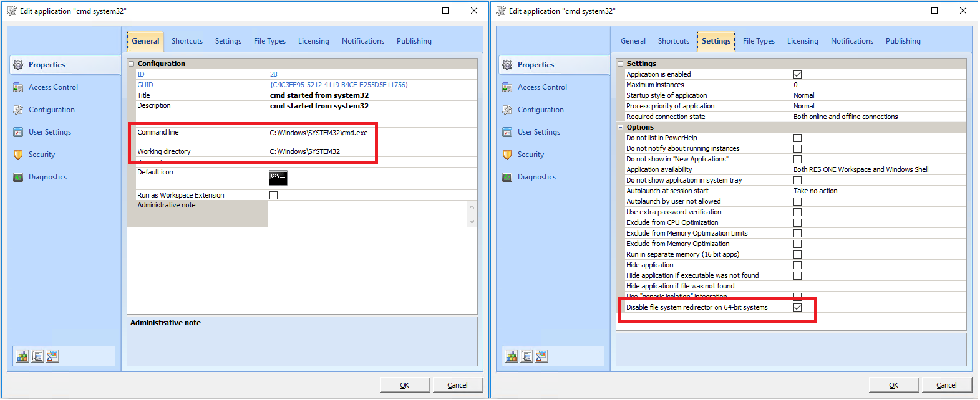The width and height of the screenshot is (980, 400).
Task: Click the colored blocks icon in left dialog
Action: pyautogui.click(x=23, y=356)
